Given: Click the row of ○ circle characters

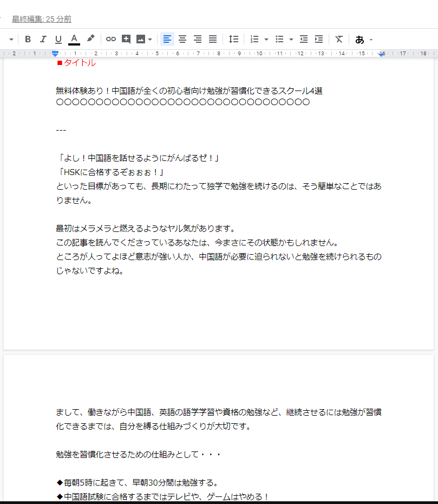Looking at the screenshot, I should tap(182, 102).
